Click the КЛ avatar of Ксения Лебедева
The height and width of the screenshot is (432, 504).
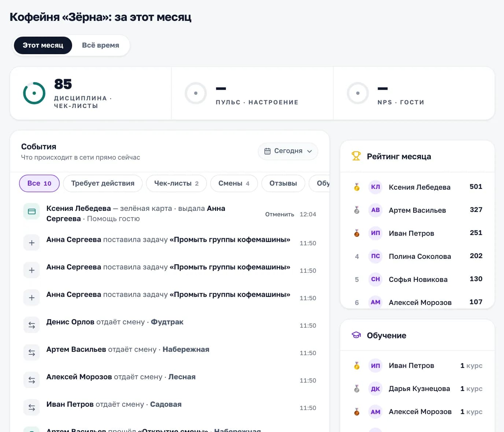coord(375,187)
